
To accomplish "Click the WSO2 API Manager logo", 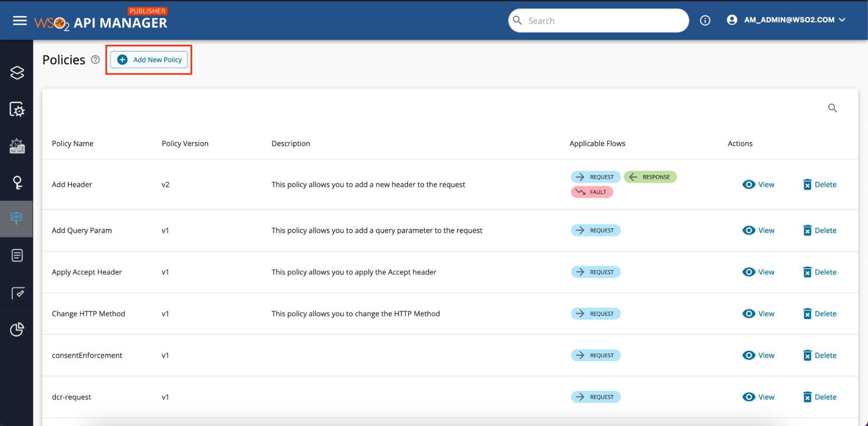I will pyautogui.click(x=101, y=20).
